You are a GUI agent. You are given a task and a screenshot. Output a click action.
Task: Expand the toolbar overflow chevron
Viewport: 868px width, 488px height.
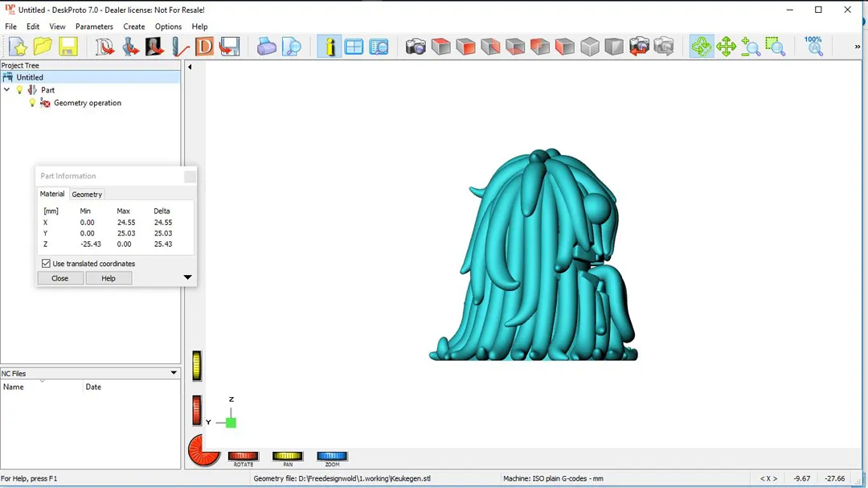click(858, 47)
